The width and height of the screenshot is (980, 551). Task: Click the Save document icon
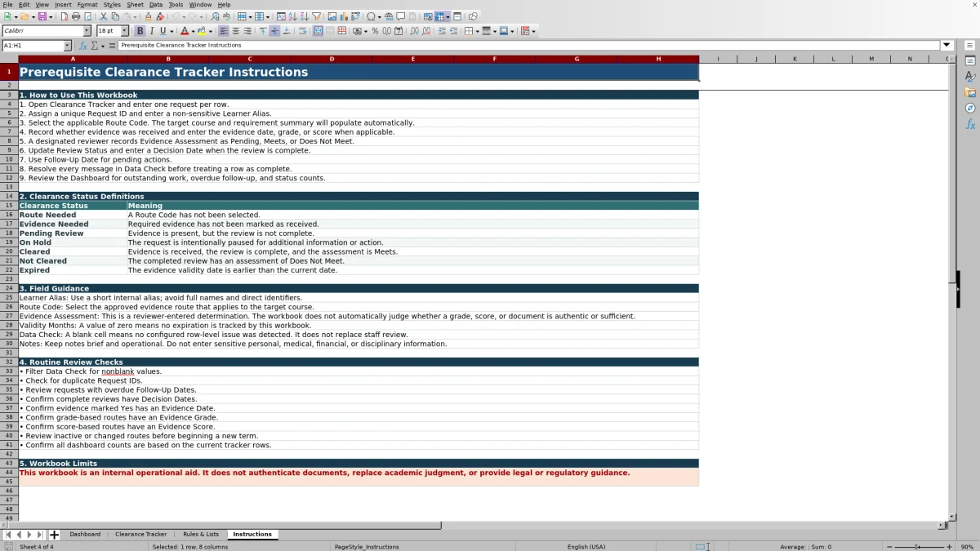42,16
